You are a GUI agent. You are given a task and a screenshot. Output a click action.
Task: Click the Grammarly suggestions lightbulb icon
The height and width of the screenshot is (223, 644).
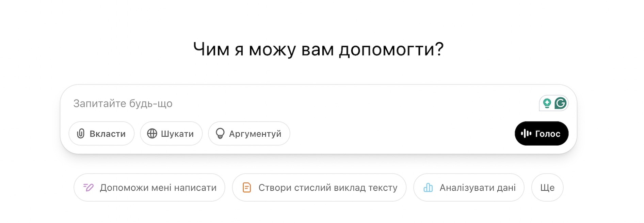547,103
